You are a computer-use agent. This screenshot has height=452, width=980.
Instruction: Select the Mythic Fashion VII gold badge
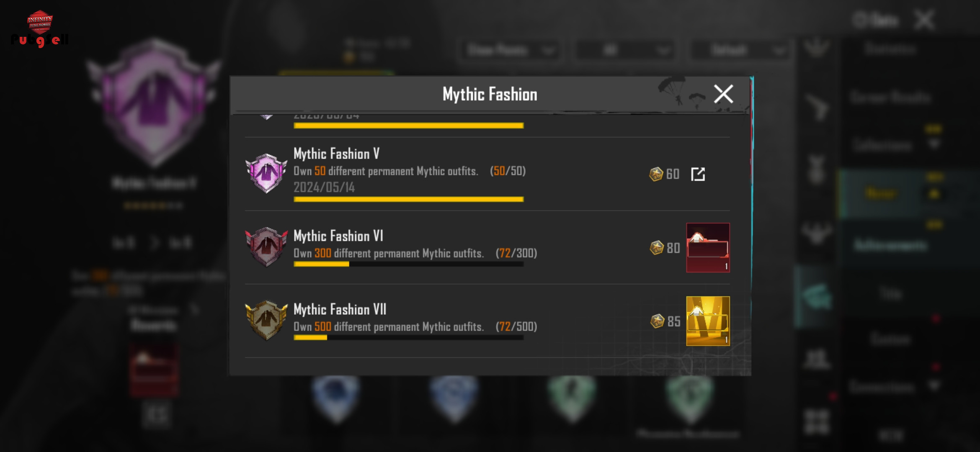[266, 321]
